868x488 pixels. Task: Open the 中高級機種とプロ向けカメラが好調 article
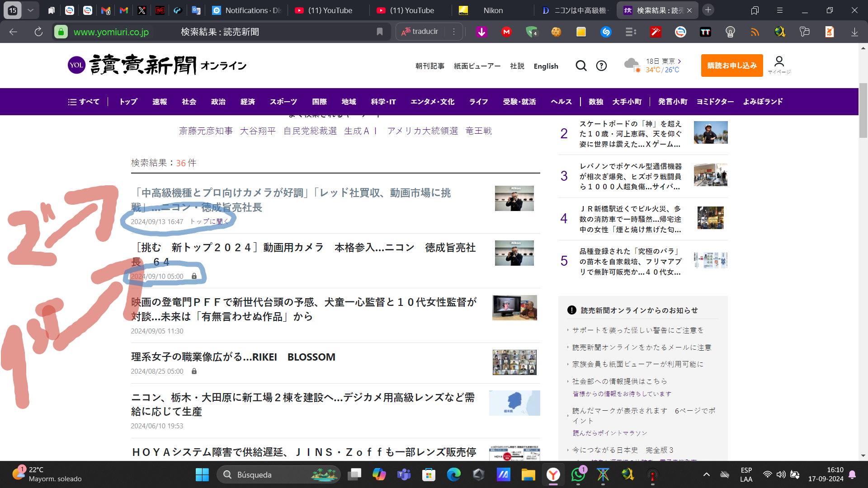pyautogui.click(x=291, y=200)
